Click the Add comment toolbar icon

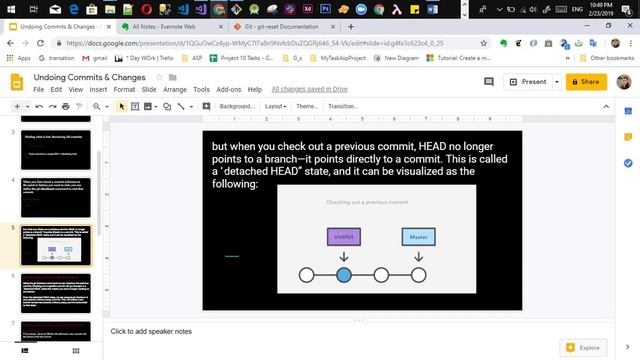click(x=207, y=107)
